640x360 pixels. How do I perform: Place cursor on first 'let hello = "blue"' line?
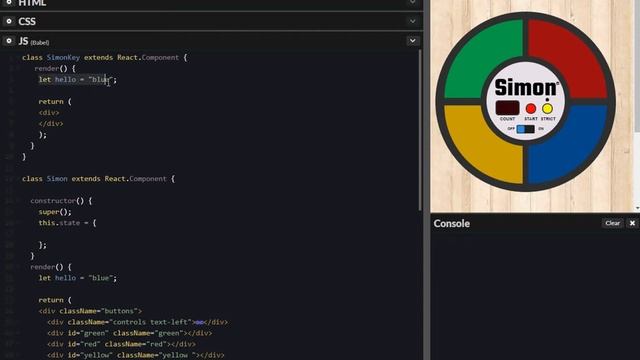click(x=78, y=80)
